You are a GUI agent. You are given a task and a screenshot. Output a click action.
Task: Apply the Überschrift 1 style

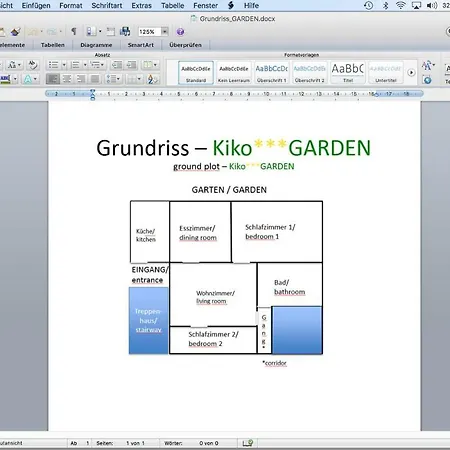[271, 72]
